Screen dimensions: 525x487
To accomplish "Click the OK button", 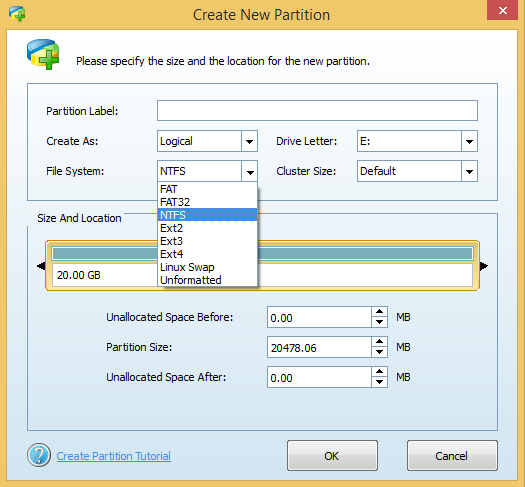I will tap(332, 456).
